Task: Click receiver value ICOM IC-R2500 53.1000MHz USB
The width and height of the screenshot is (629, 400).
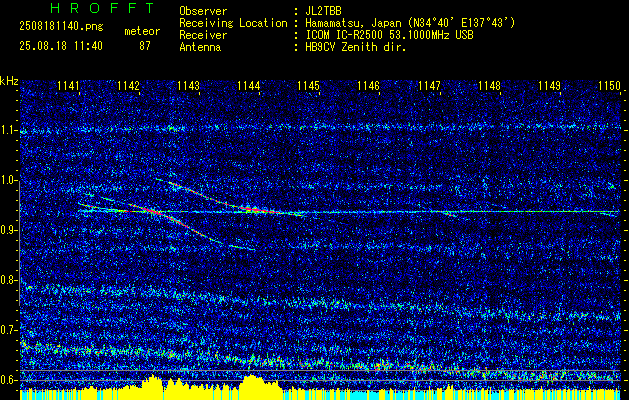Action: point(389,35)
